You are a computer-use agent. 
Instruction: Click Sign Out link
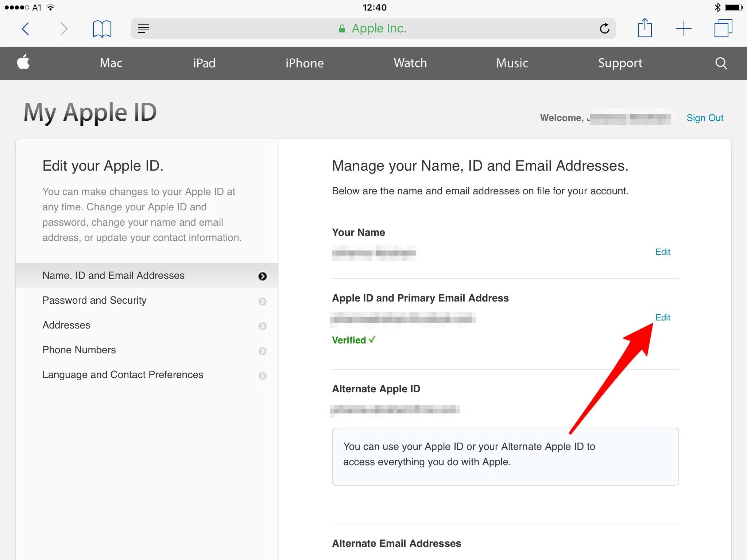point(704,118)
